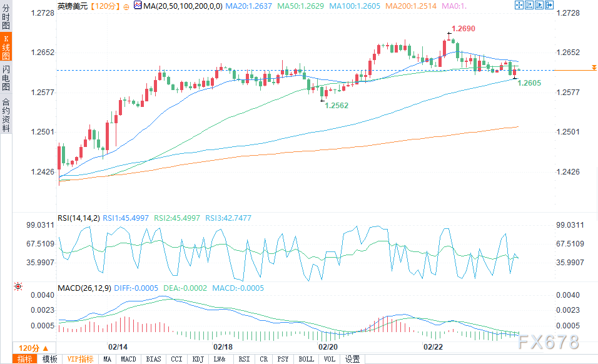Viewport: 598px width, 364px height.
Task: Apply the RSI indicator button
Action: click(x=243, y=359)
